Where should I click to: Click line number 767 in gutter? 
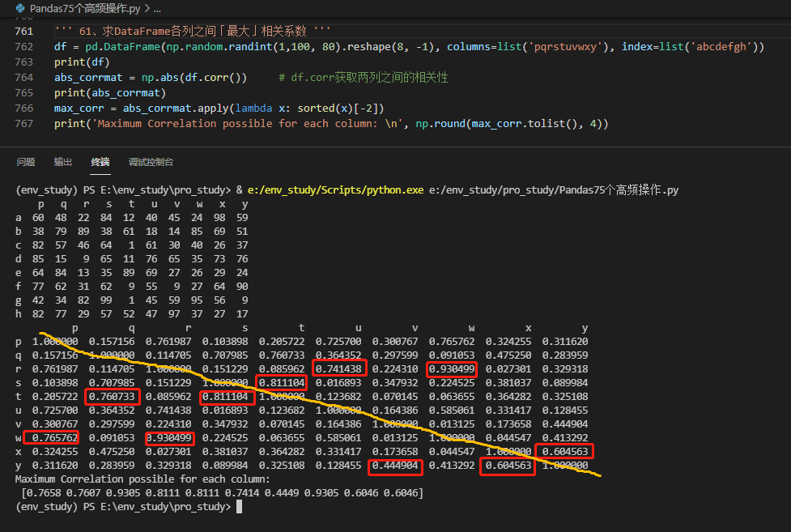24,124
